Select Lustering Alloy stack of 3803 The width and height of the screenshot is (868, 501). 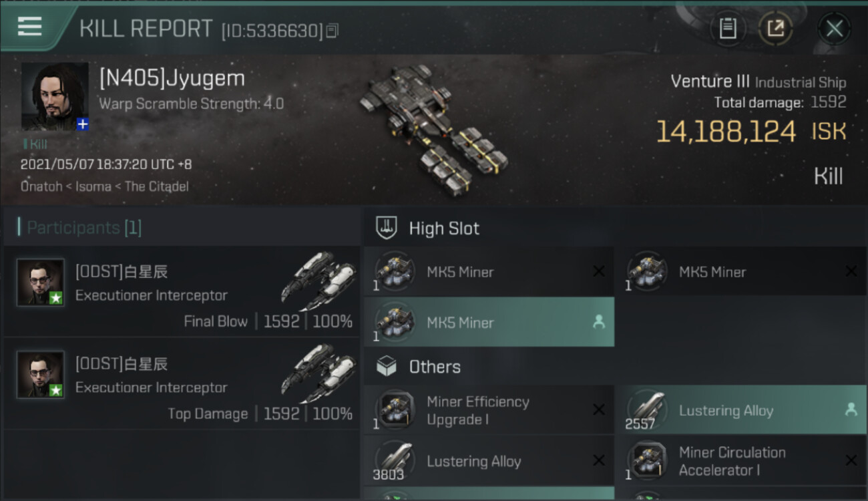[489, 461]
